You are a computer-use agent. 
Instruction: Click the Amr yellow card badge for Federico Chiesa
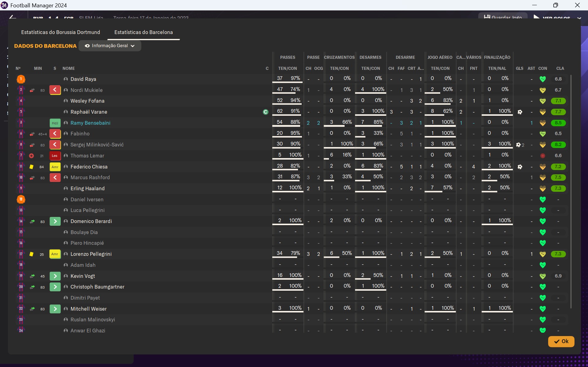click(x=55, y=167)
